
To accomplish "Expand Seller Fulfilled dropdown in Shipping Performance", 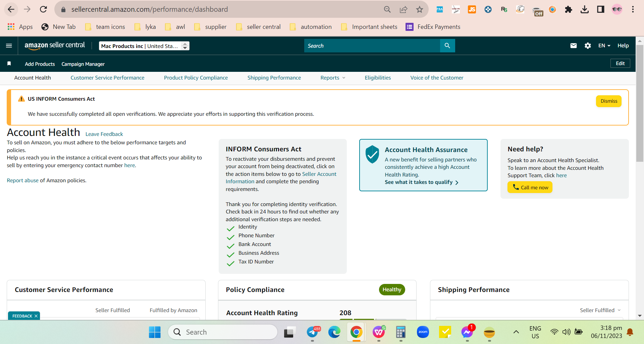I will [600, 310].
